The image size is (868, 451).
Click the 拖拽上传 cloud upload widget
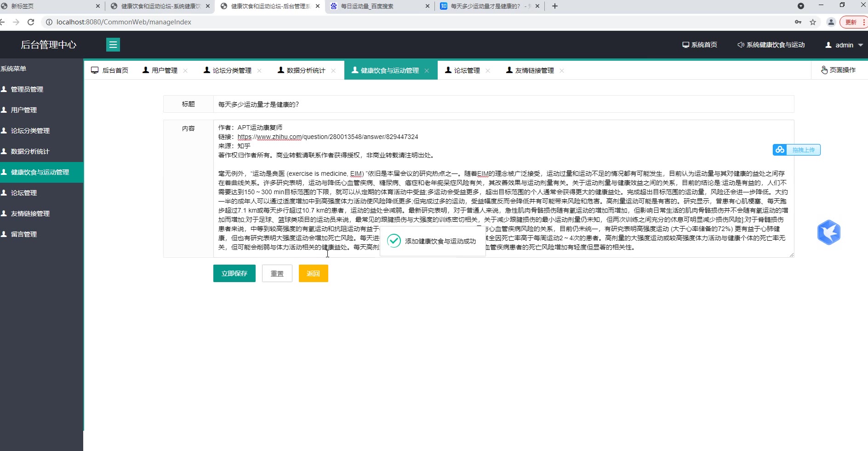[797, 150]
